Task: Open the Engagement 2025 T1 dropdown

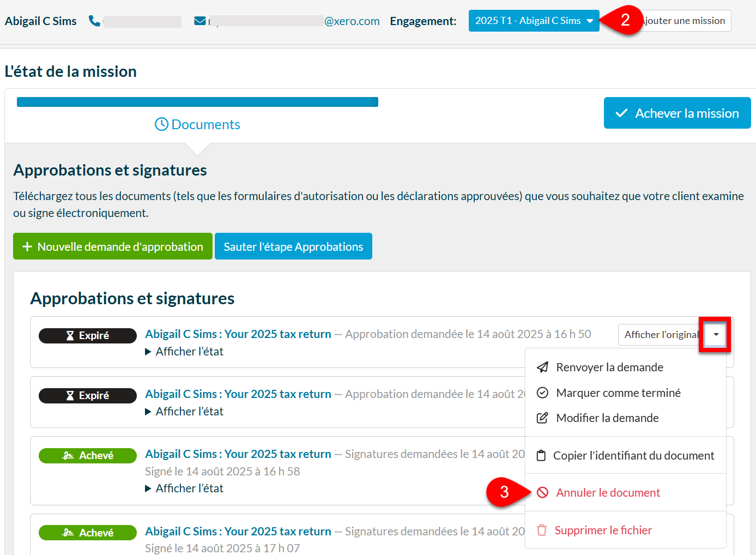Action: (x=533, y=21)
